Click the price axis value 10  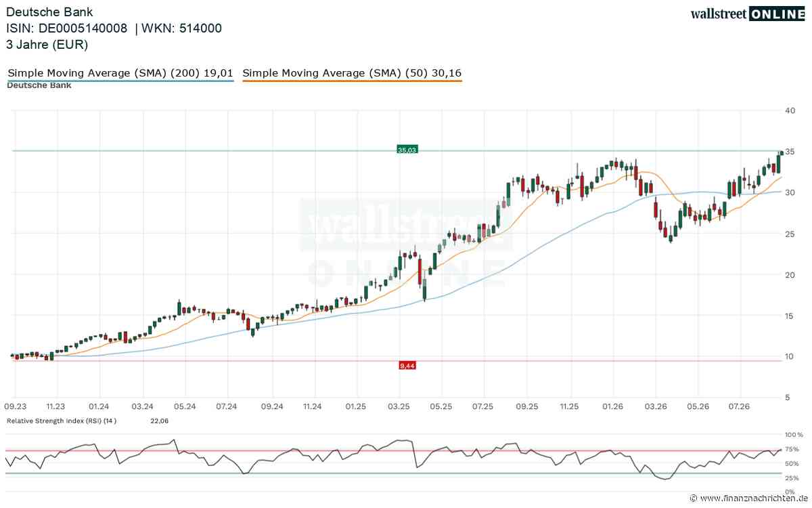[790, 357]
